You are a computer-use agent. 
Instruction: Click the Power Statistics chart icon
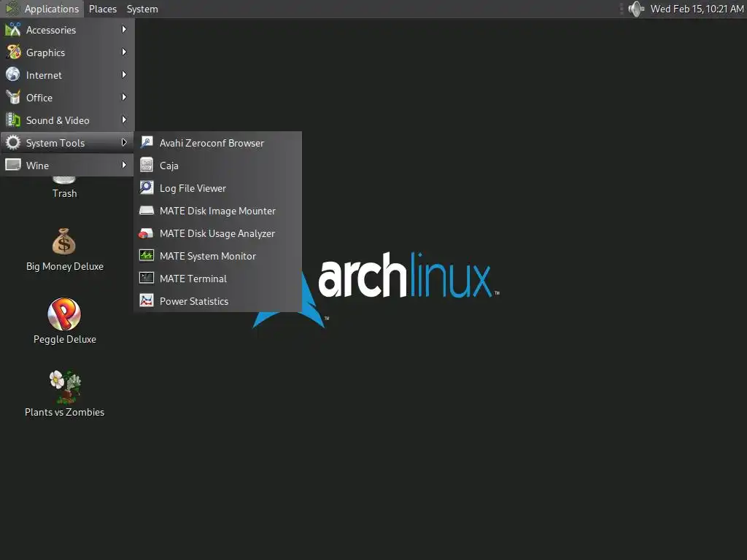146,300
